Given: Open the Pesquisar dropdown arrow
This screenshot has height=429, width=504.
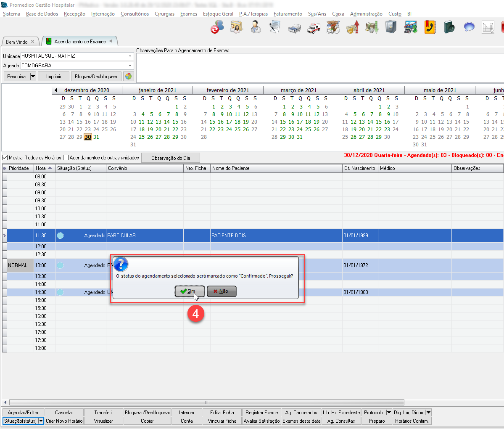Looking at the screenshot, I should 33,77.
